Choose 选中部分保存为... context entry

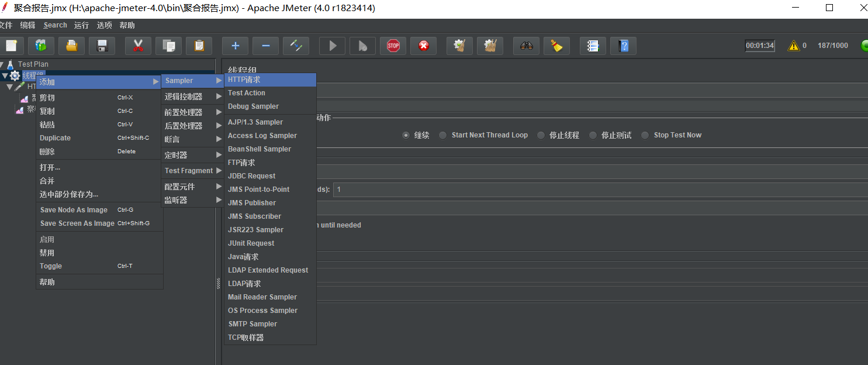(x=99, y=194)
